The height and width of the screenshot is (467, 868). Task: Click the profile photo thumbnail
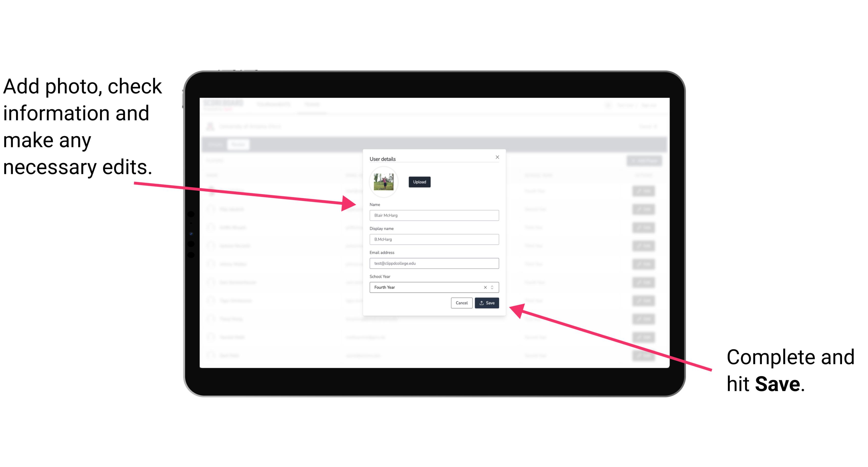[x=383, y=182]
